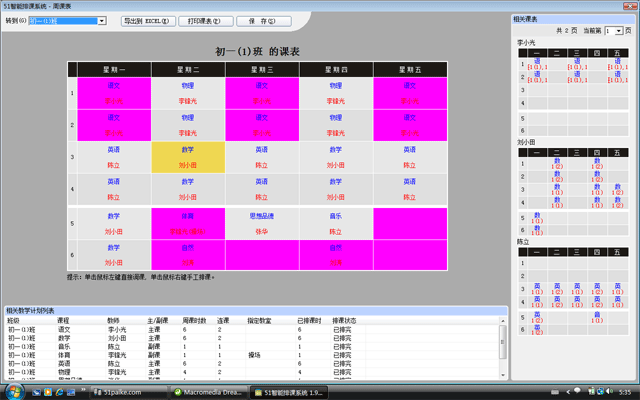The image size is (640, 400).
Task: Select Monday period 6 数学 cell
Action: (114, 255)
